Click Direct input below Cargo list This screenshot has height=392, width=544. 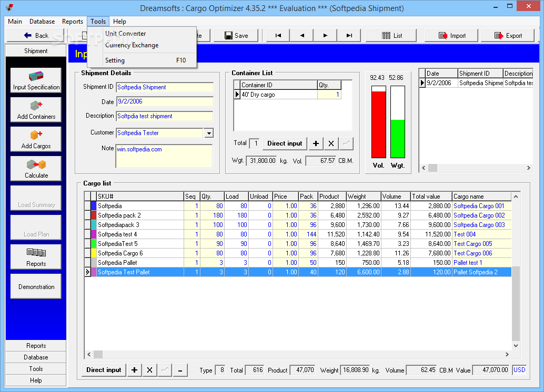coord(104,370)
